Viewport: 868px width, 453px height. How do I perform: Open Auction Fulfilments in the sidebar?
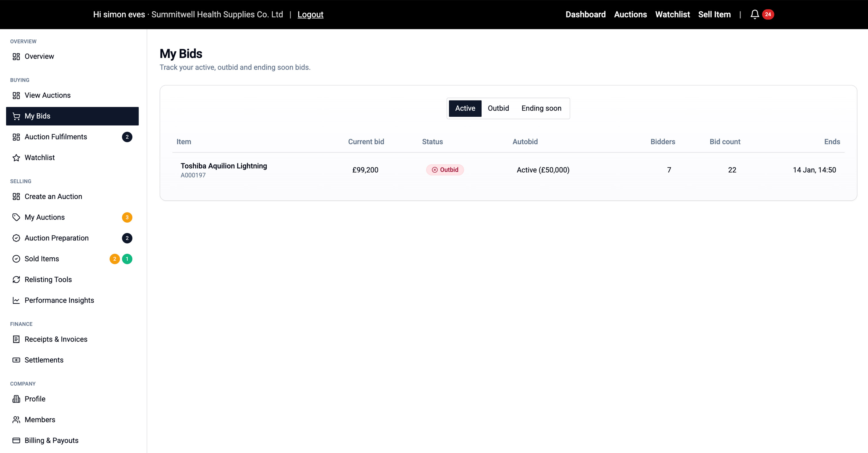tap(56, 136)
